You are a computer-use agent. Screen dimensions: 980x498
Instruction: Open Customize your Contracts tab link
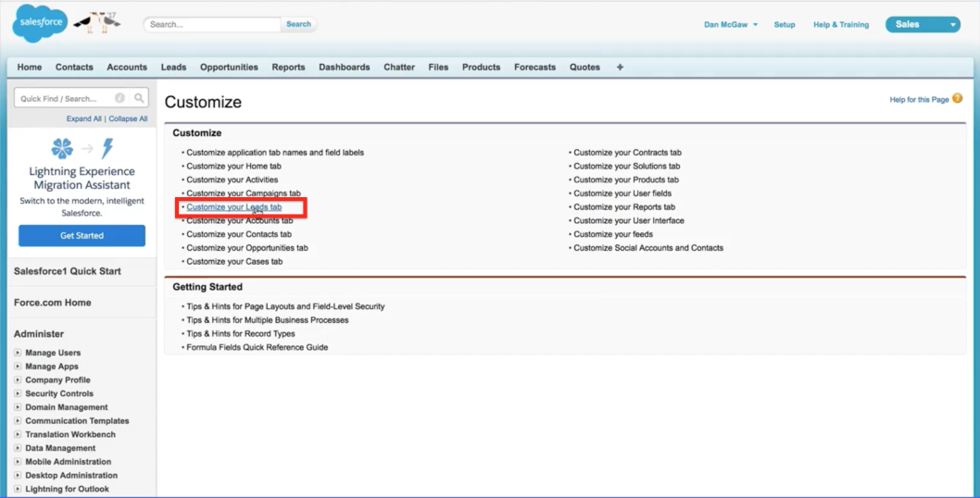[627, 153]
